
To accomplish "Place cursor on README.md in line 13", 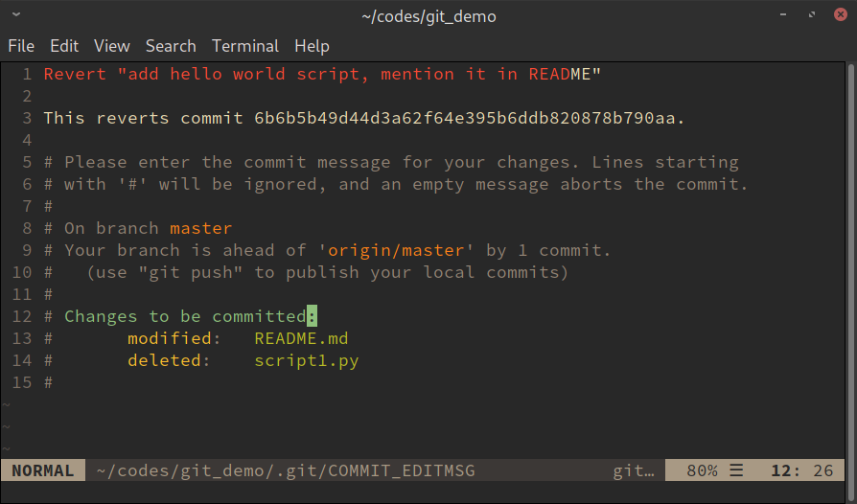I will click(x=301, y=338).
